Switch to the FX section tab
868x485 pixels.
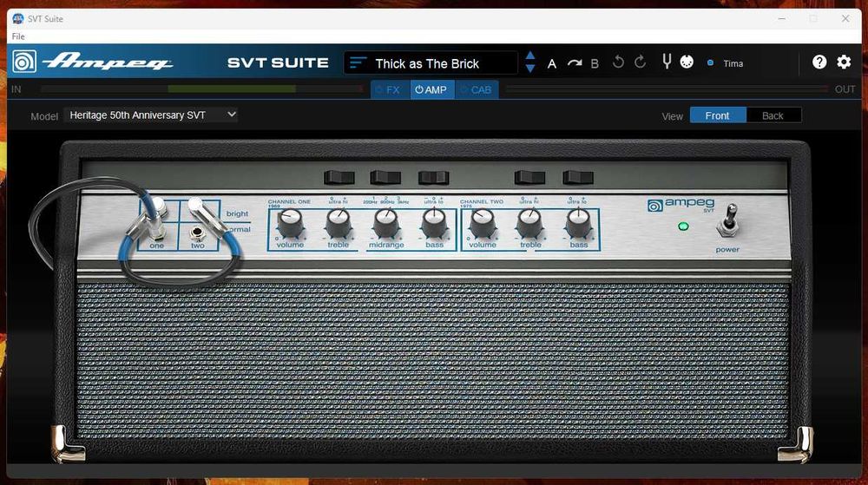pos(391,89)
